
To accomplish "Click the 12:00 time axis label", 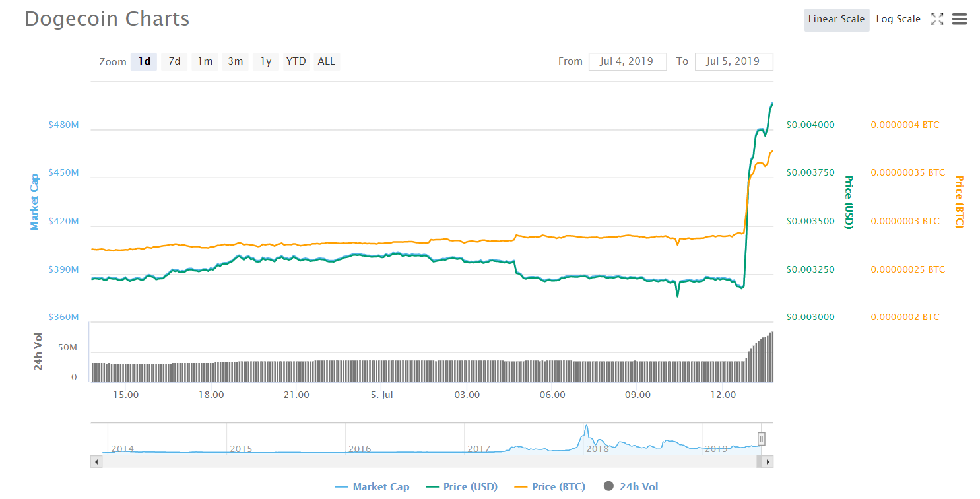I will click(723, 395).
